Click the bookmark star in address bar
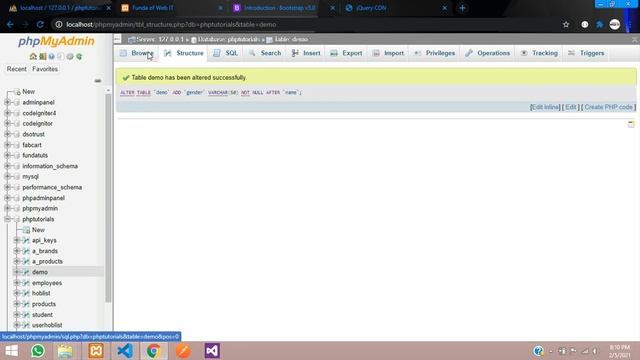640x360 pixels. 566,24
